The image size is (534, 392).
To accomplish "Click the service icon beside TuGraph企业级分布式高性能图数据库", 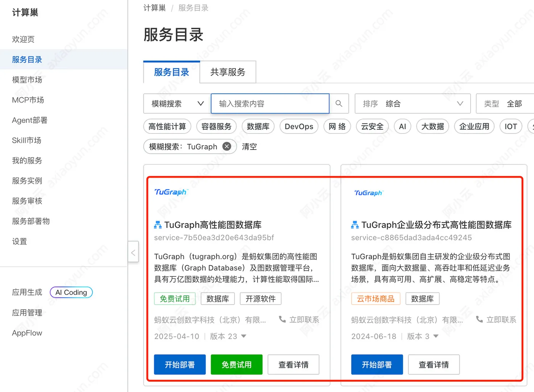I will [x=355, y=225].
